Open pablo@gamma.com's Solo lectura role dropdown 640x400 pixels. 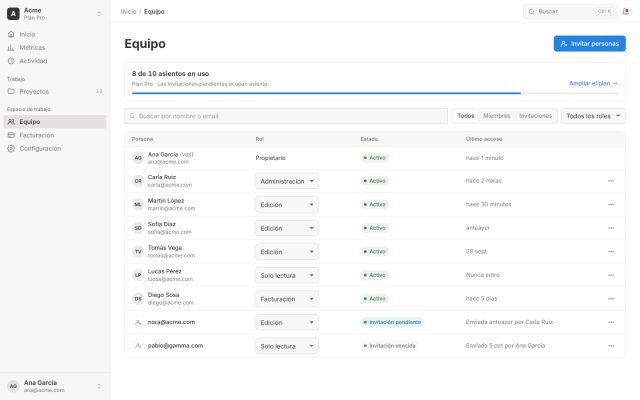287,346
